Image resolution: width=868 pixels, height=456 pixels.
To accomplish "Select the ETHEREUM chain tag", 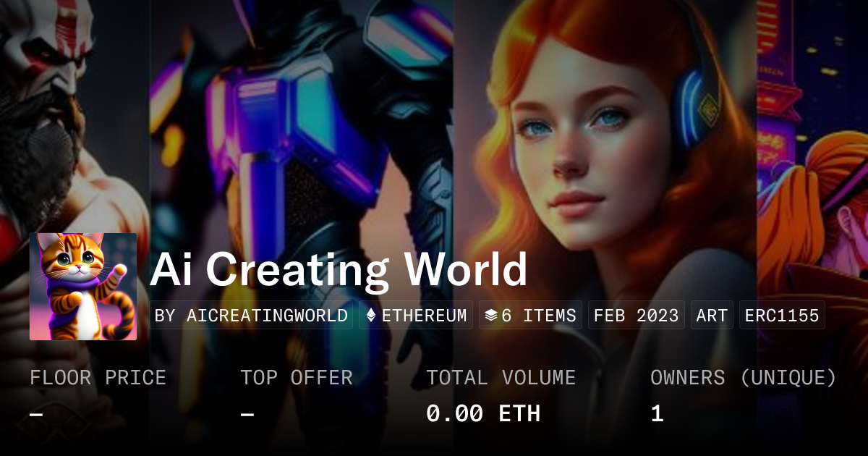I will [416, 316].
